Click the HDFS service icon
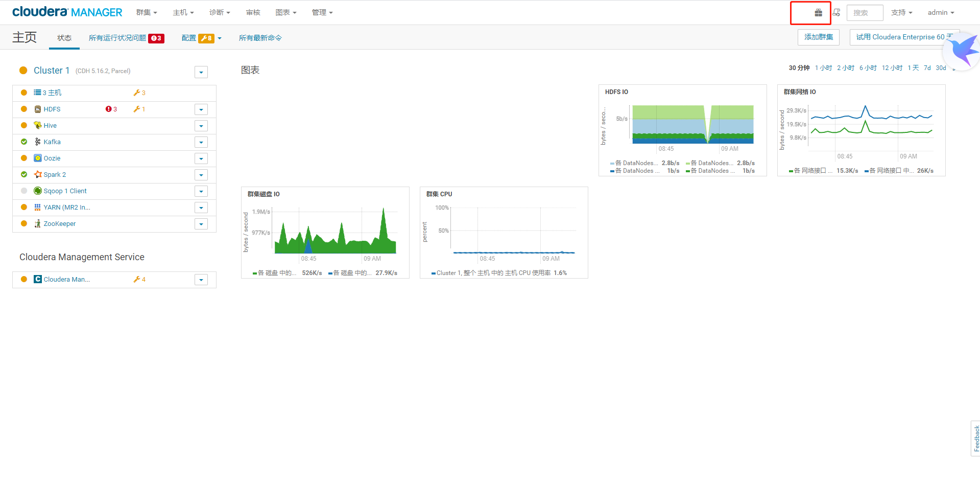 pyautogui.click(x=38, y=109)
